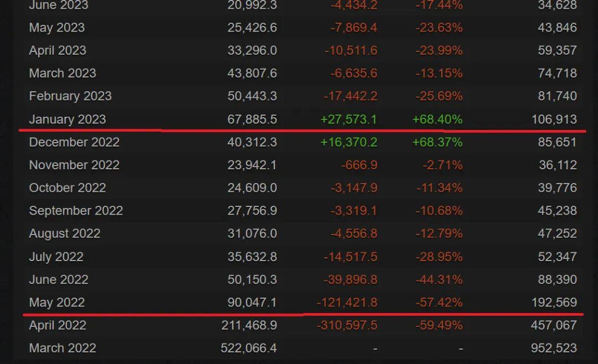Click average players value 50,443.3
598x364 pixels.
[252, 96]
